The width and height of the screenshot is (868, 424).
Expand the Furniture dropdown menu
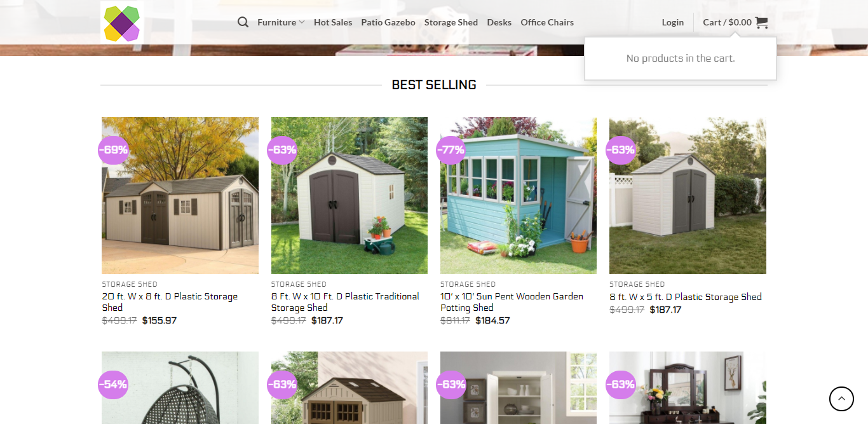tap(281, 22)
